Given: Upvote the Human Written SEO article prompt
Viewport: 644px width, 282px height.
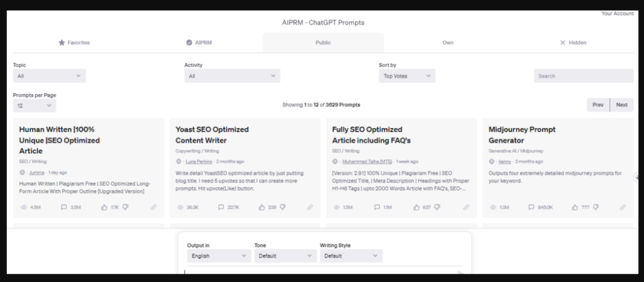Looking at the screenshot, I should tap(103, 207).
